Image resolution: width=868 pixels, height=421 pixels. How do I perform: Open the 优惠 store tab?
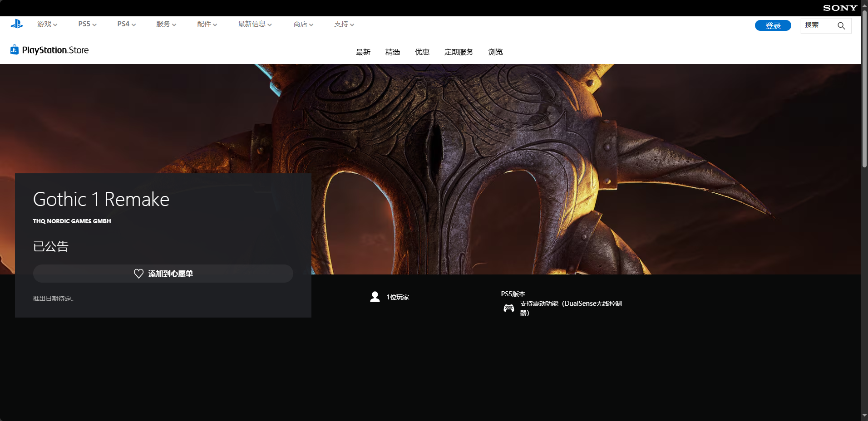point(422,52)
